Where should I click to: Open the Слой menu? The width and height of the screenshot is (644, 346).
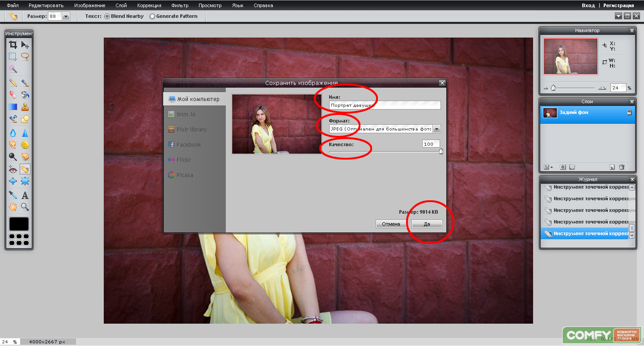[x=121, y=5]
